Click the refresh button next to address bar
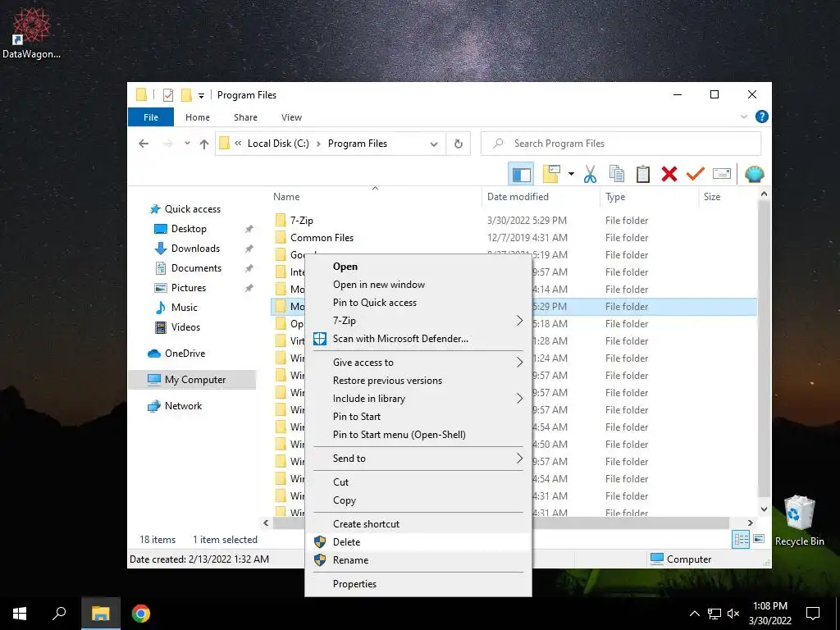The height and width of the screenshot is (630, 840). (x=458, y=144)
